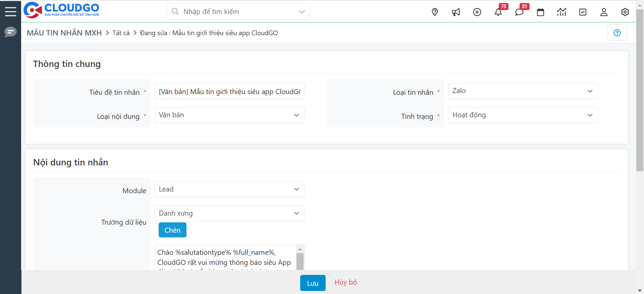Click the Hủy bỏ cancel link
This screenshot has height=294, width=644.
click(345, 282)
